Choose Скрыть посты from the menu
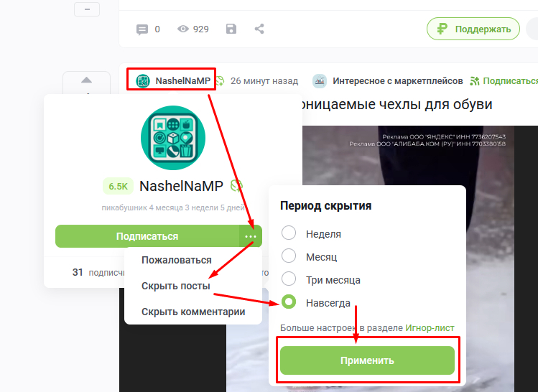Screen dimensions: 538x392 [x=176, y=286]
